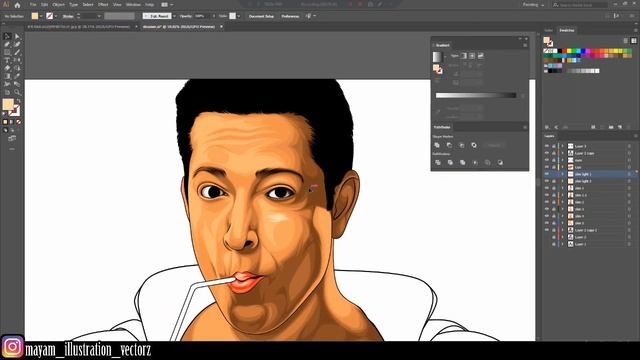
Task: Click the Crop pathfinder icon
Action: (x=475, y=162)
